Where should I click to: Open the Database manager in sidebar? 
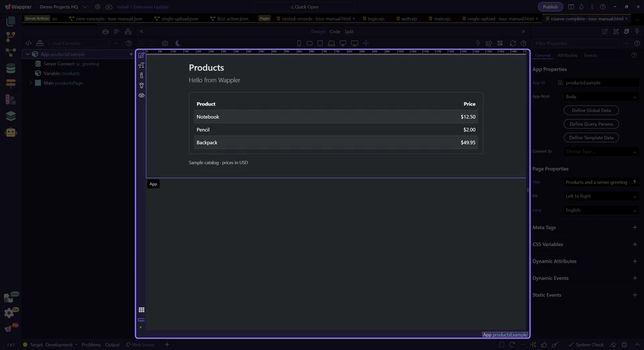pyautogui.click(x=11, y=68)
